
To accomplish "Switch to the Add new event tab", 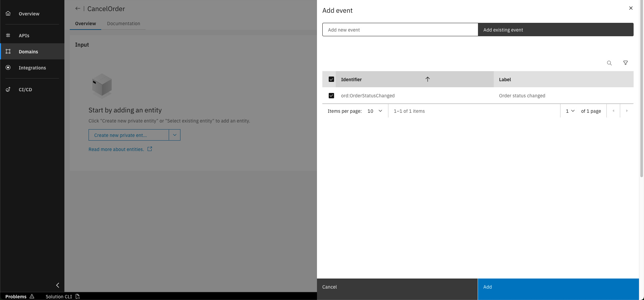I will [x=400, y=30].
